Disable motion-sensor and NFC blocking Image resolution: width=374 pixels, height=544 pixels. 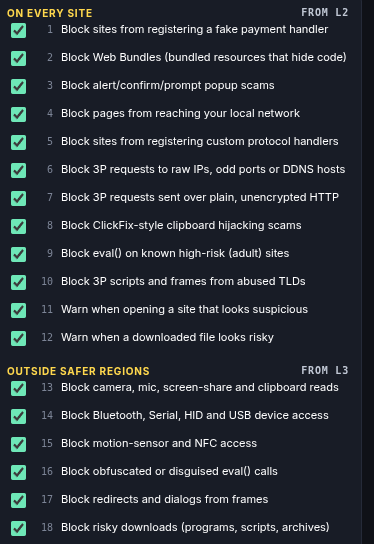pos(18,444)
